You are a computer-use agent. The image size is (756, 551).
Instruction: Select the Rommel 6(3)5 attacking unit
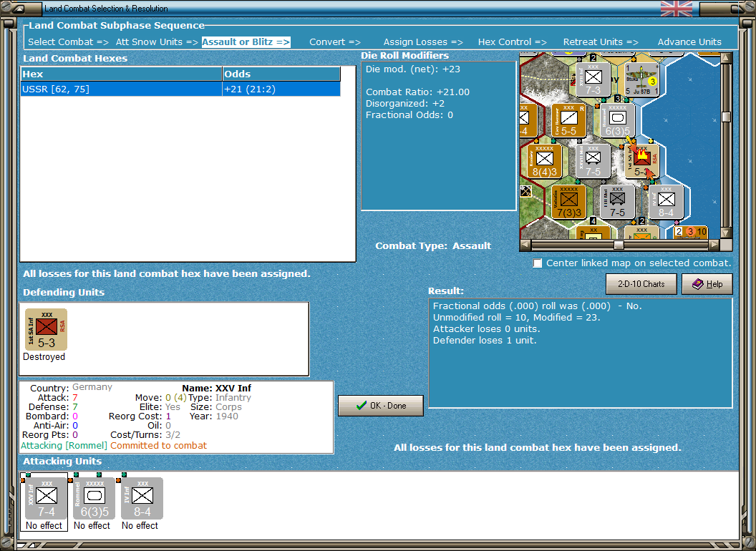(94, 499)
